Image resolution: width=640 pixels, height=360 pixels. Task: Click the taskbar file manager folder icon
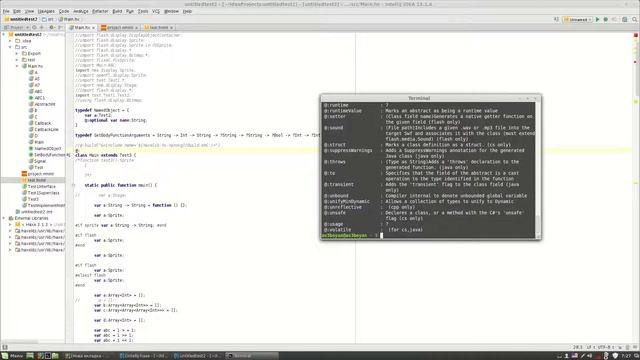click(55, 356)
